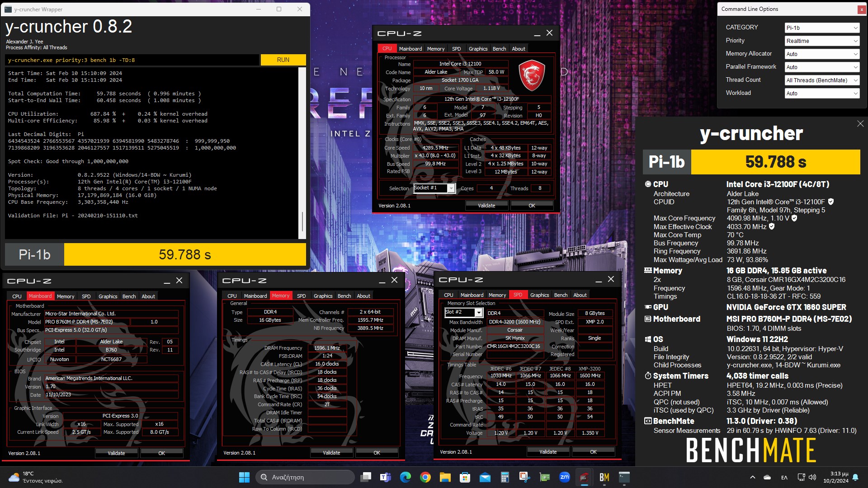Click the BenchMate yellow 59.788 s score
The width and height of the screenshot is (868, 488).
[x=776, y=162]
